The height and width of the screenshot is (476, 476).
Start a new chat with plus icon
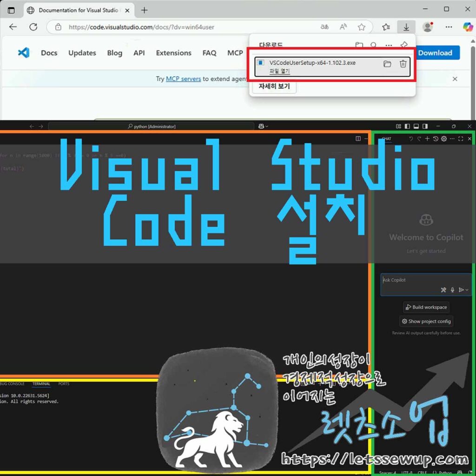[x=427, y=139]
